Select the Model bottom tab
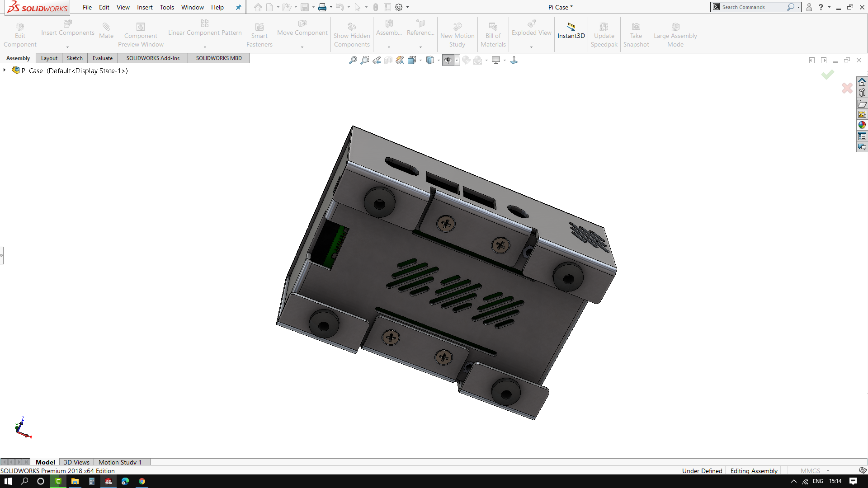The width and height of the screenshot is (868, 488). [45, 462]
